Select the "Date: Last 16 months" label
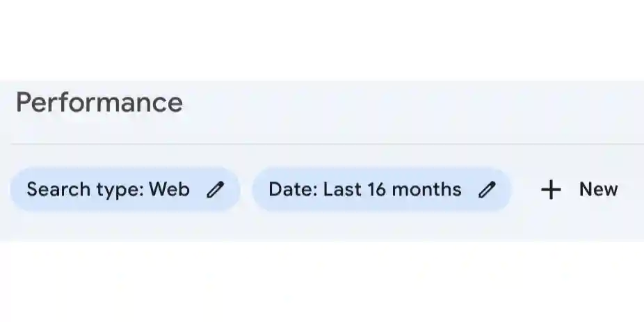The height and width of the screenshot is (322, 644). coord(364,189)
